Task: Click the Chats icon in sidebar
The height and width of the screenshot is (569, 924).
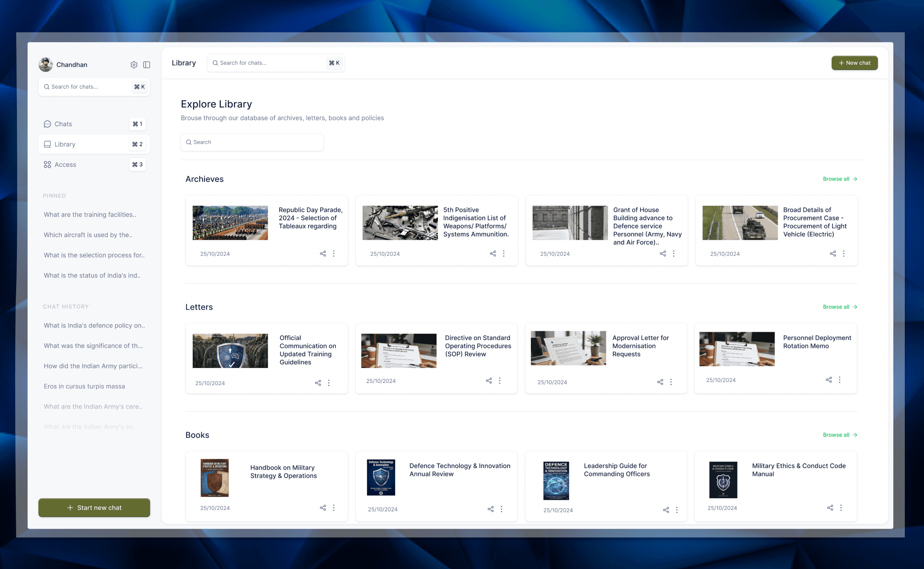Action: click(x=47, y=124)
